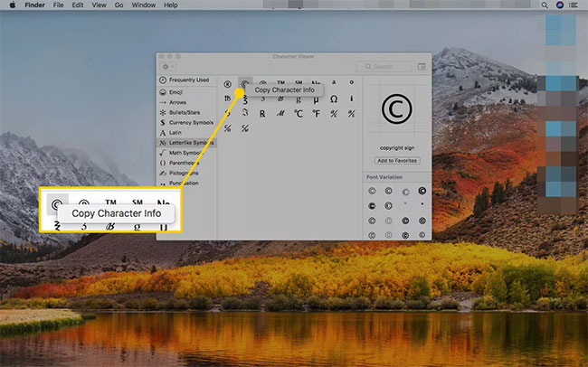Open the Window menu
The image size is (588, 367).
coord(144,5)
